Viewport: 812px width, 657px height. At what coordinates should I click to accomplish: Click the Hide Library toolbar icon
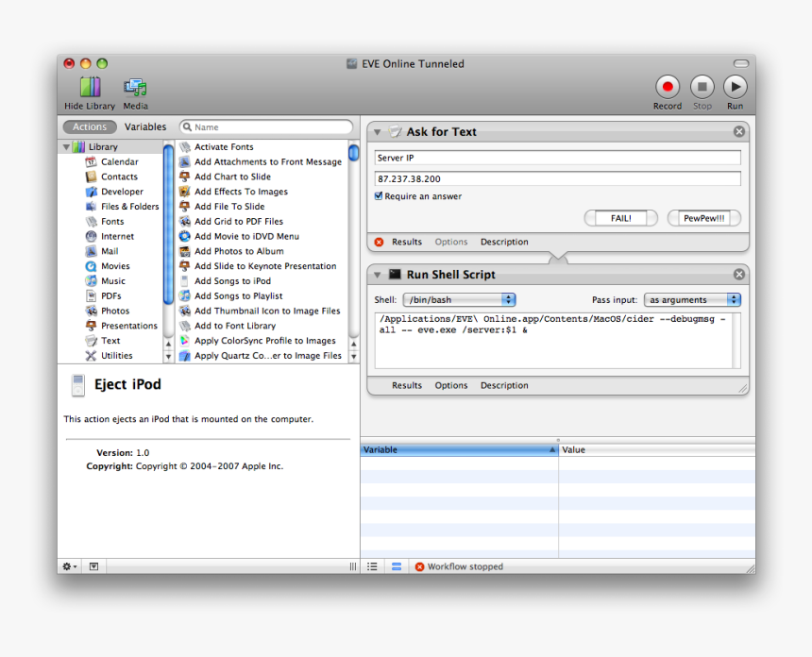[x=90, y=88]
